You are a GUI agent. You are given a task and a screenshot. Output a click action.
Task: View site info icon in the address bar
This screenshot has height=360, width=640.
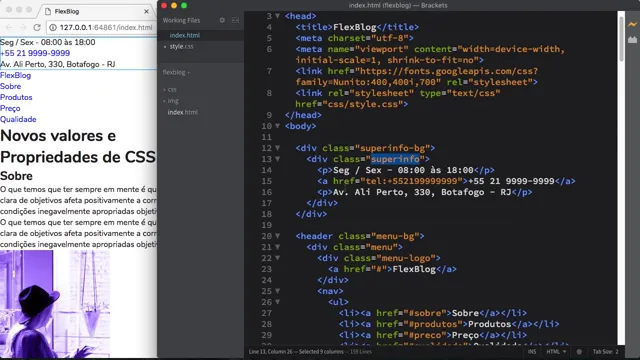pyautogui.click(x=53, y=27)
